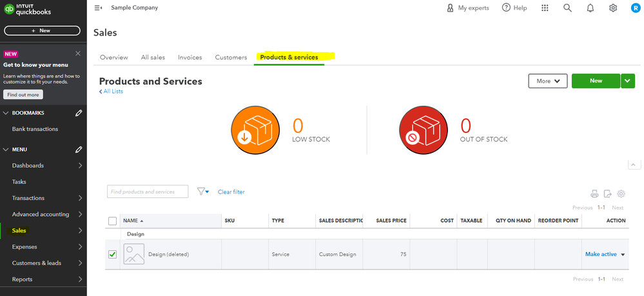Click Make active for Design

[x=601, y=254]
